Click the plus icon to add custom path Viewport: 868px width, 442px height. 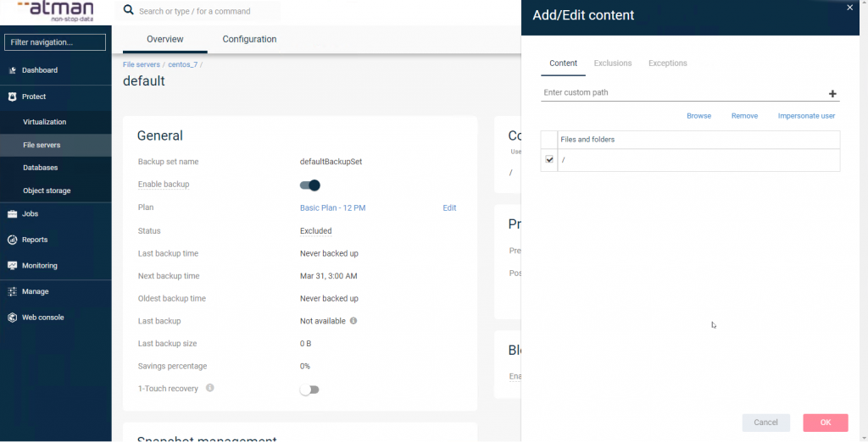click(832, 94)
